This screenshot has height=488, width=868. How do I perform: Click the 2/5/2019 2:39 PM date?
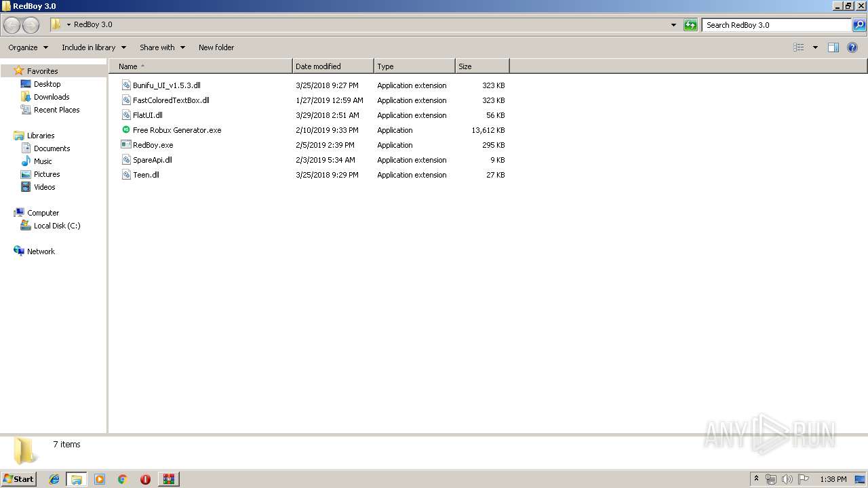pos(325,145)
